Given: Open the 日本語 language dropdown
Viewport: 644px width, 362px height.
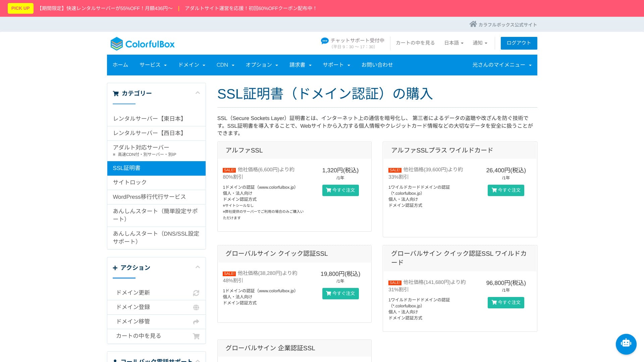Looking at the screenshot, I should pos(453,43).
